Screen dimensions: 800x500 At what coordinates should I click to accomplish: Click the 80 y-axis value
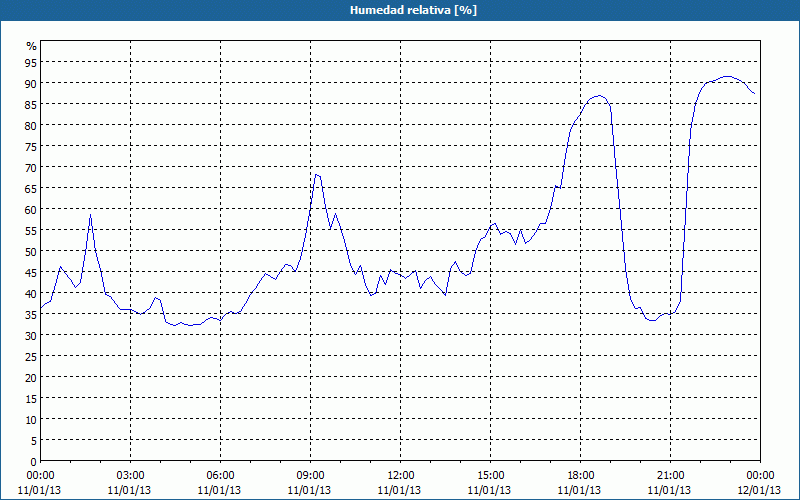(31, 125)
